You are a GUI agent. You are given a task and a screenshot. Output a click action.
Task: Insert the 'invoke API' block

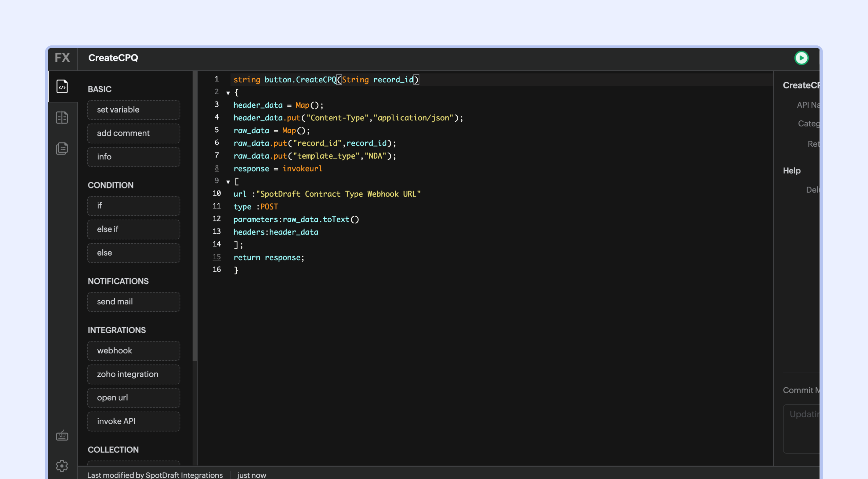[x=134, y=421]
